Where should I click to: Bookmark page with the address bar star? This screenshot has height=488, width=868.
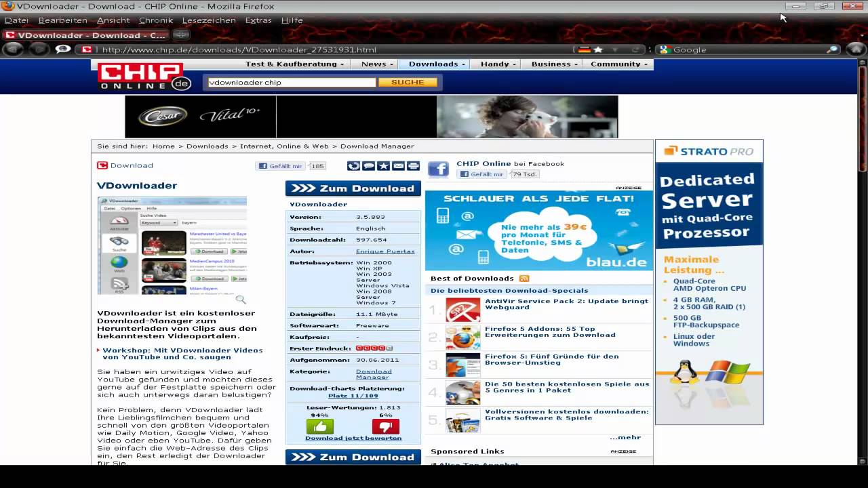tap(598, 49)
